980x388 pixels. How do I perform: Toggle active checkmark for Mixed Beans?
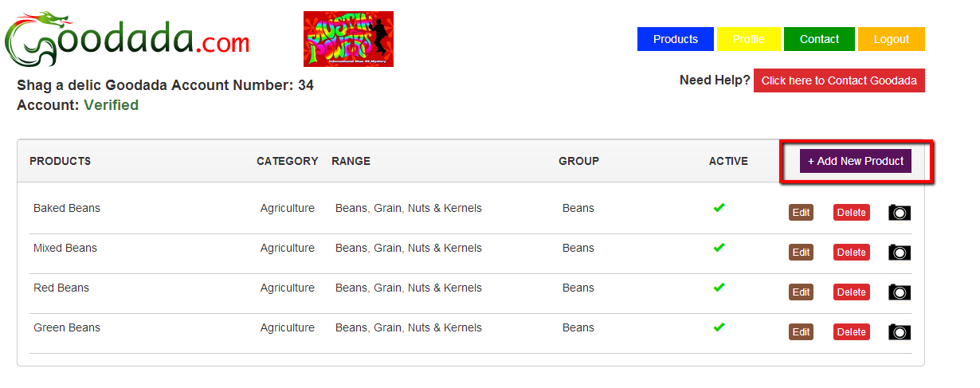click(x=719, y=248)
